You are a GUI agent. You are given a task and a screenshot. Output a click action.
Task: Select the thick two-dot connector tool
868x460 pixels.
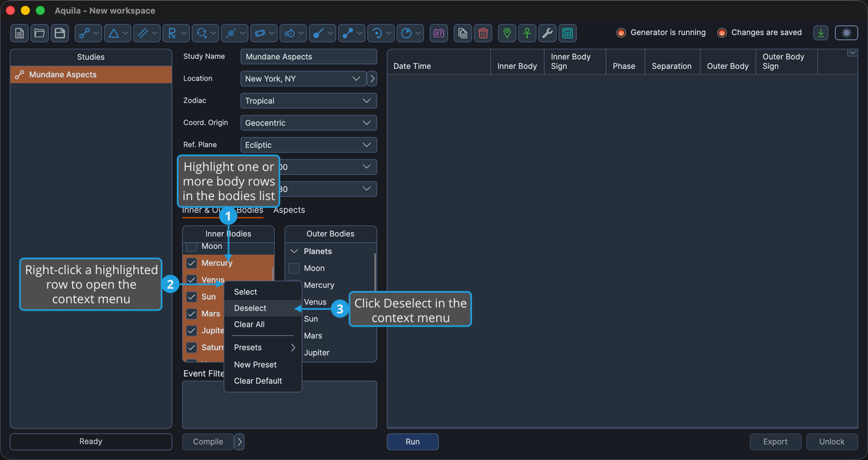coord(352,33)
